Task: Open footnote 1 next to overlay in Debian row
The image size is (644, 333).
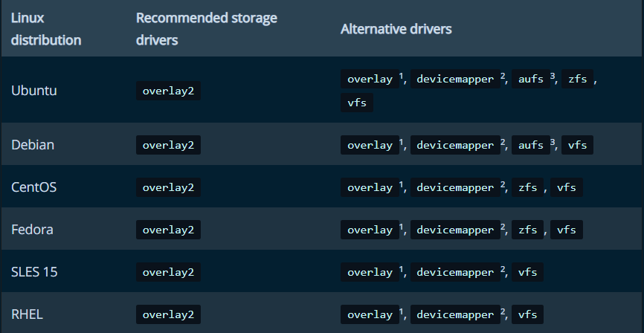Action: (402, 142)
